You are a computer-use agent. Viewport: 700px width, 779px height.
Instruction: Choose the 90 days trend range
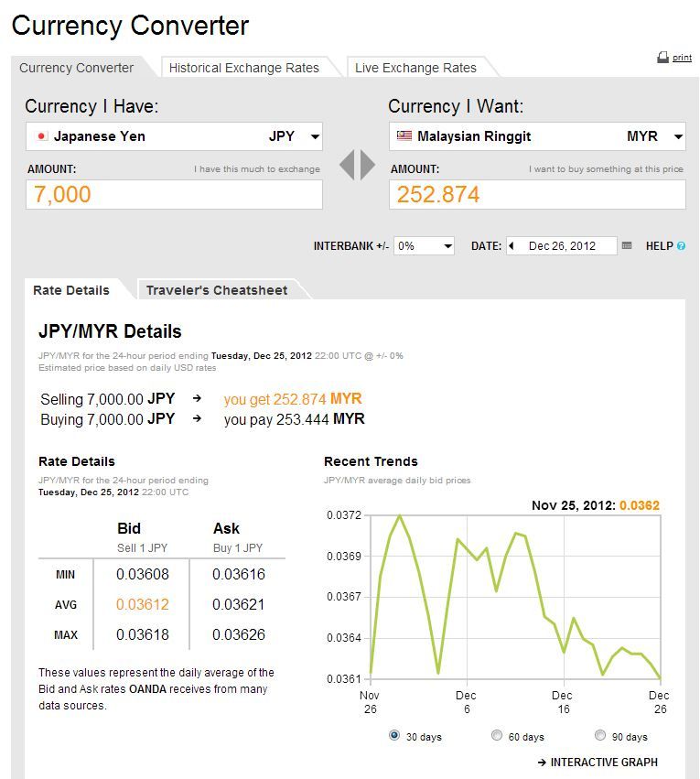[x=600, y=735]
